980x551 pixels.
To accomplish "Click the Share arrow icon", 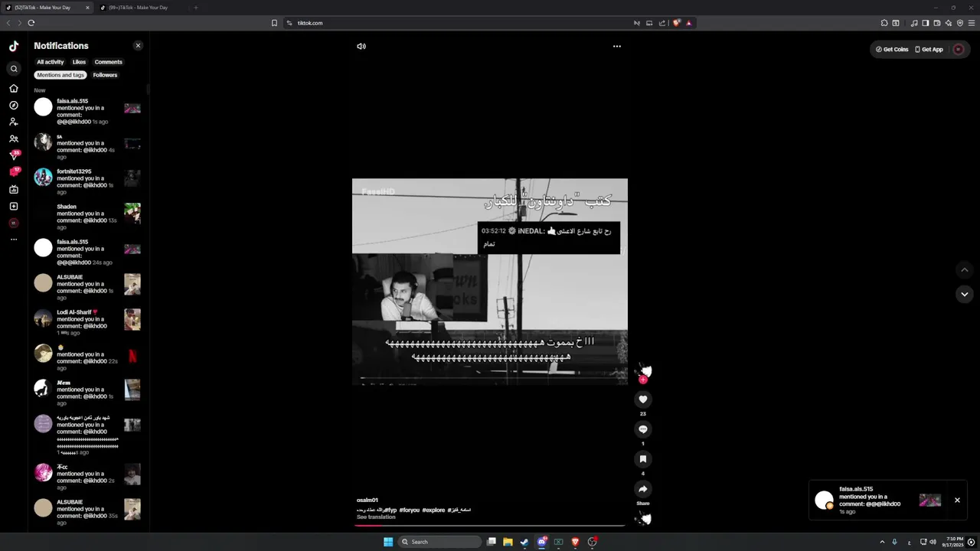I will (x=643, y=488).
